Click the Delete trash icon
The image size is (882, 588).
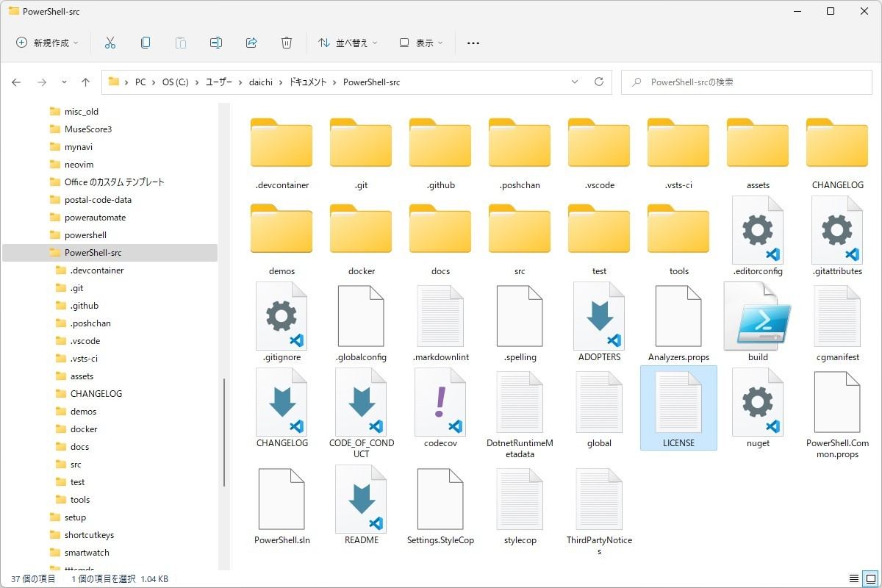coord(287,43)
